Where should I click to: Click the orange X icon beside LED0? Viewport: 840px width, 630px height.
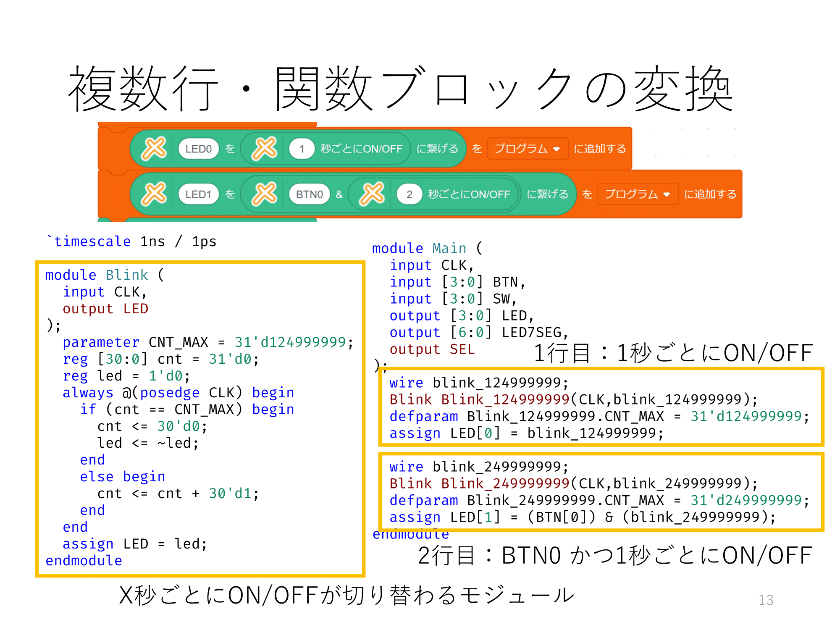point(138,142)
